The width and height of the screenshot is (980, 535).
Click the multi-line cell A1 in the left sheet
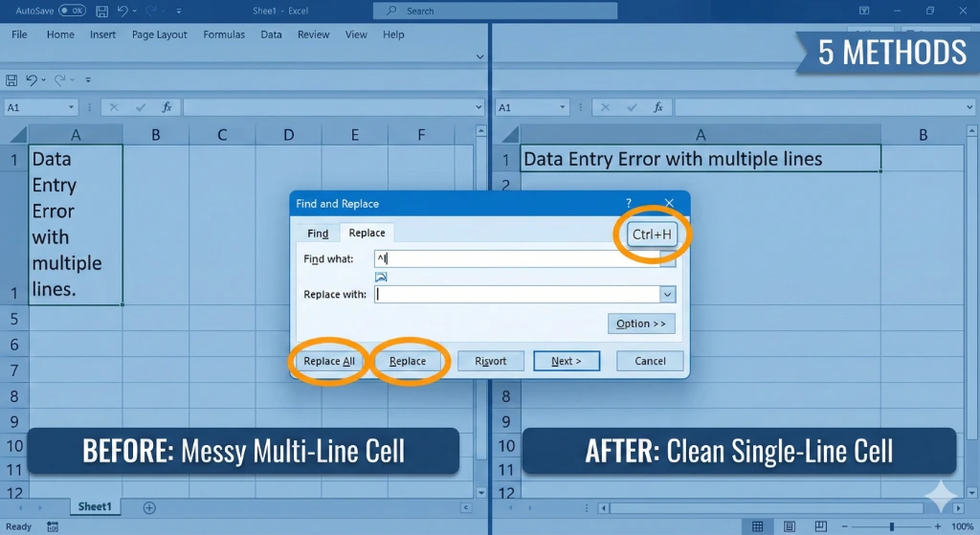[x=75, y=224]
